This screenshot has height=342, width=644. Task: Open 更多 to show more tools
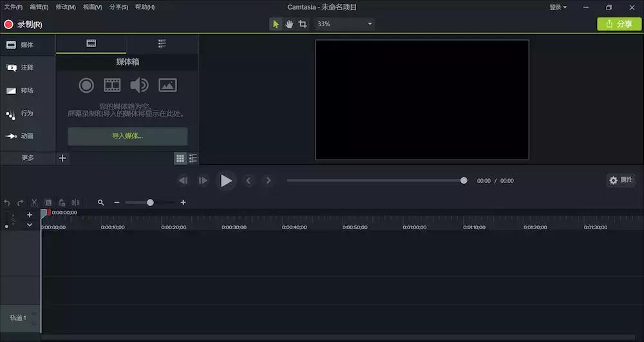[x=28, y=158]
